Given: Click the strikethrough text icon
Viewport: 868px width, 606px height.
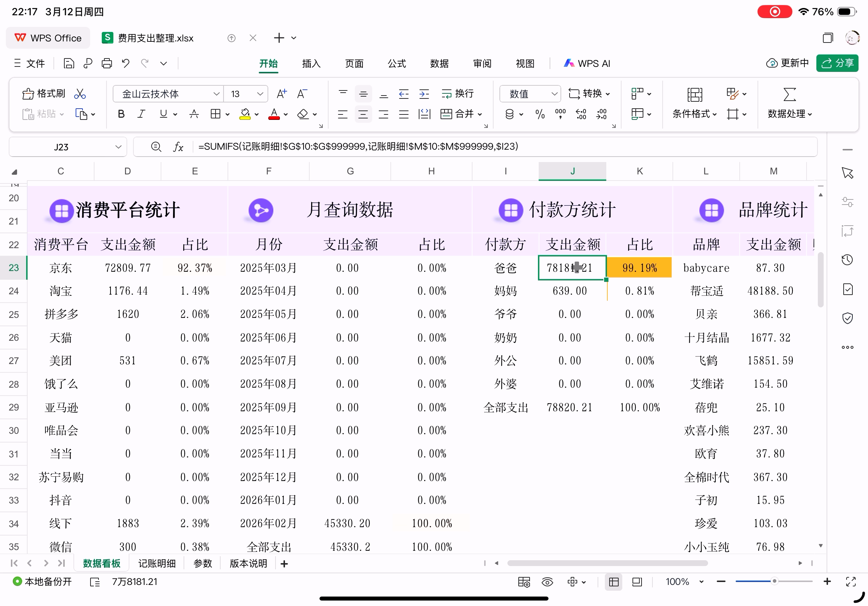Looking at the screenshot, I should click(x=194, y=114).
